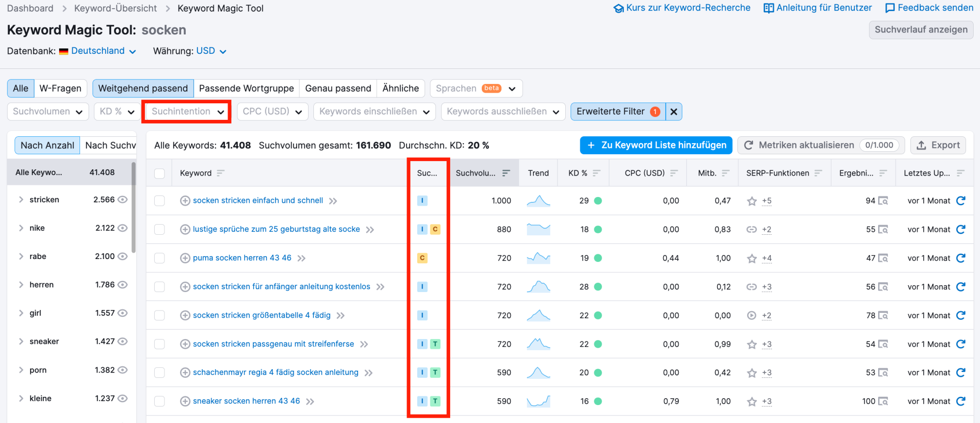The image size is (980, 423).
Task: Select the Alle tab
Action: point(21,88)
